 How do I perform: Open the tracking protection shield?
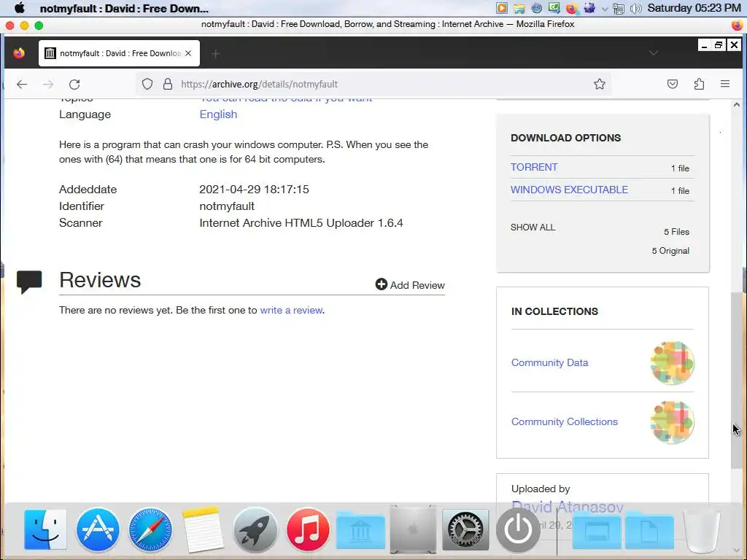147,85
